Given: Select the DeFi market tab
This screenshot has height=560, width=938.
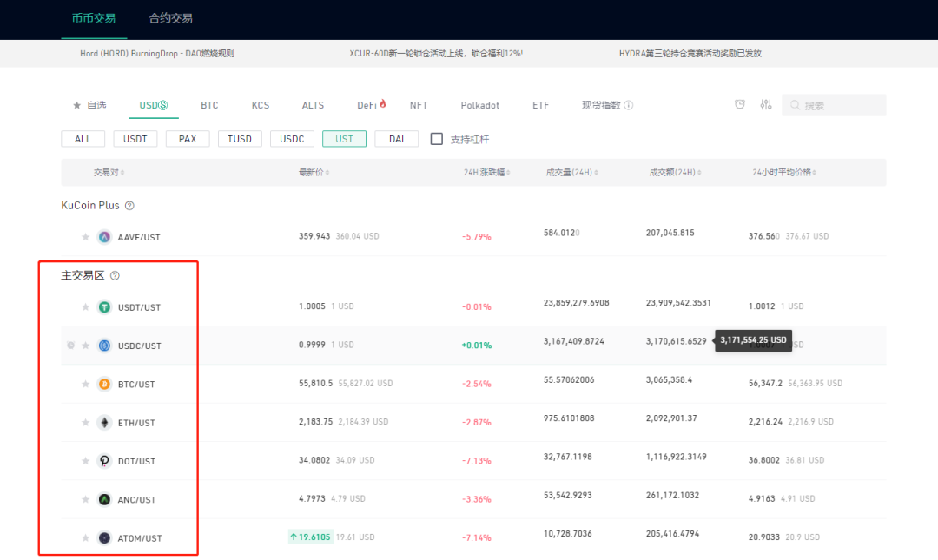Looking at the screenshot, I should tap(372, 105).
